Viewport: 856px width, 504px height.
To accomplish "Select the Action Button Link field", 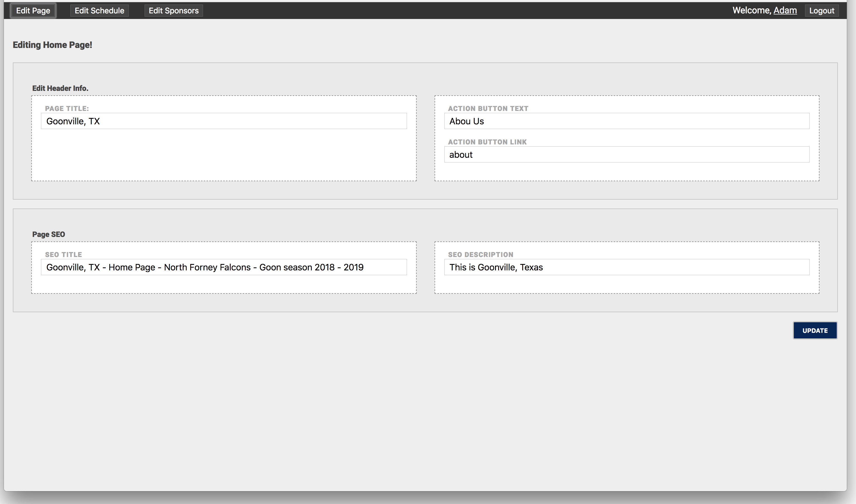I will 627,154.
